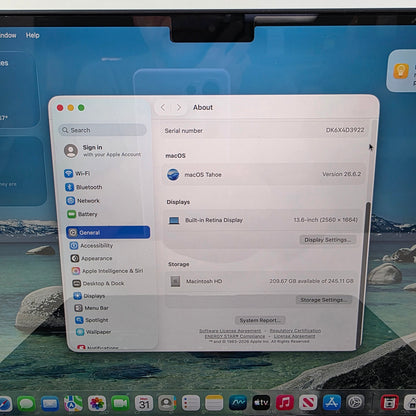Open Spotlight settings in the sidebar
The width and height of the screenshot is (416, 416).
pyautogui.click(x=92, y=320)
